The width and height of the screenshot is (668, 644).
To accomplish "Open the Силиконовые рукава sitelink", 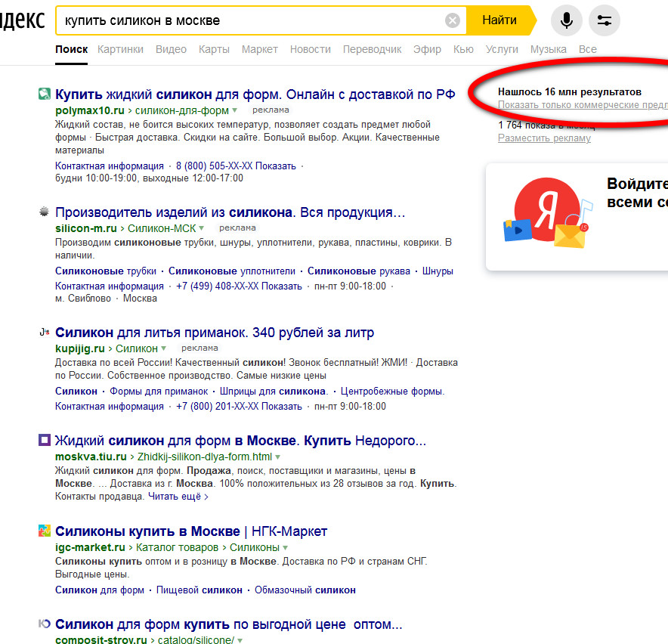I will tap(359, 271).
